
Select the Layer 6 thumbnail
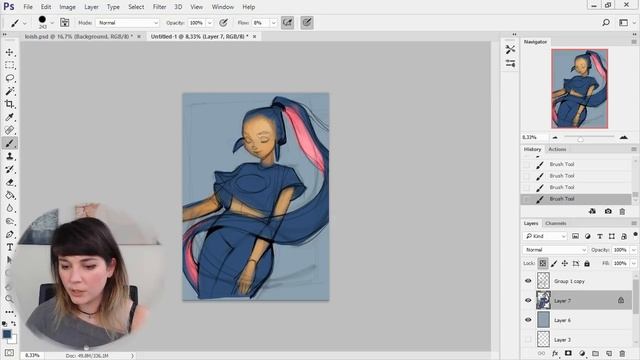point(543,320)
